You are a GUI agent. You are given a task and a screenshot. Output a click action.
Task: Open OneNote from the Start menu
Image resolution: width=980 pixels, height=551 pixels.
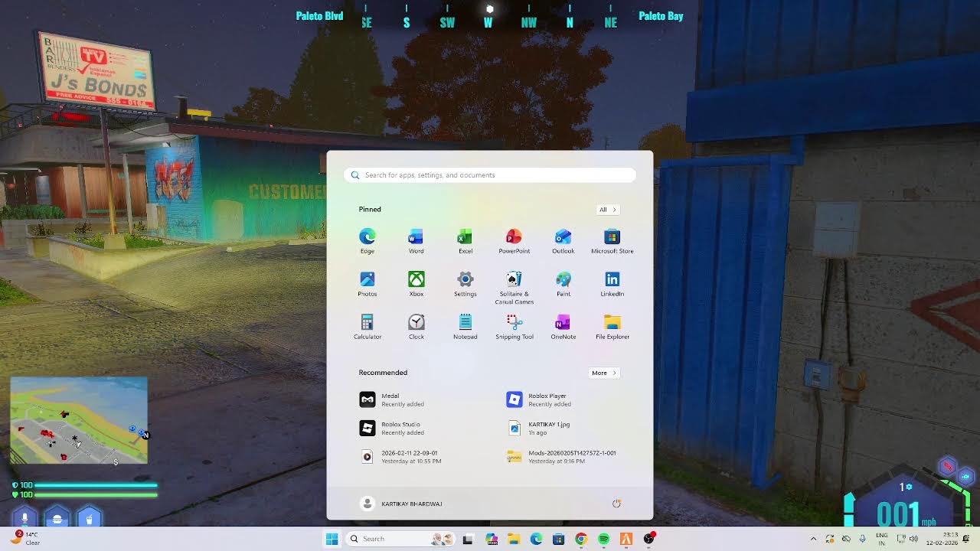click(x=563, y=327)
